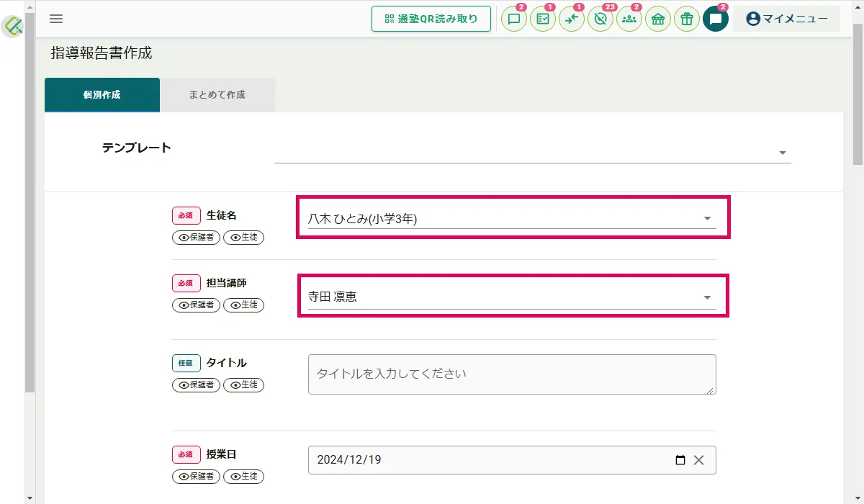This screenshot has width=864, height=504.
Task: Open the gift box icon
Action: tap(687, 19)
